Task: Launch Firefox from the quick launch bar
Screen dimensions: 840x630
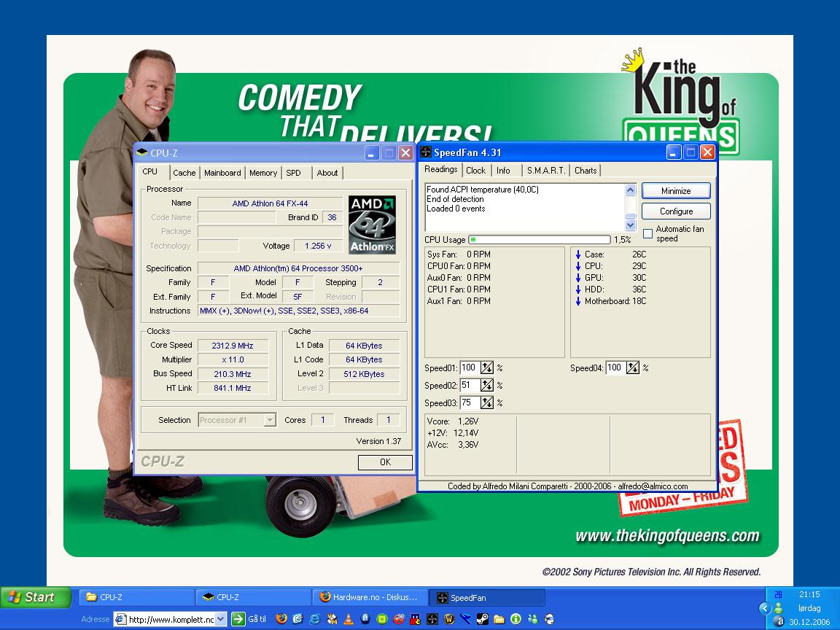Action: tap(281, 619)
